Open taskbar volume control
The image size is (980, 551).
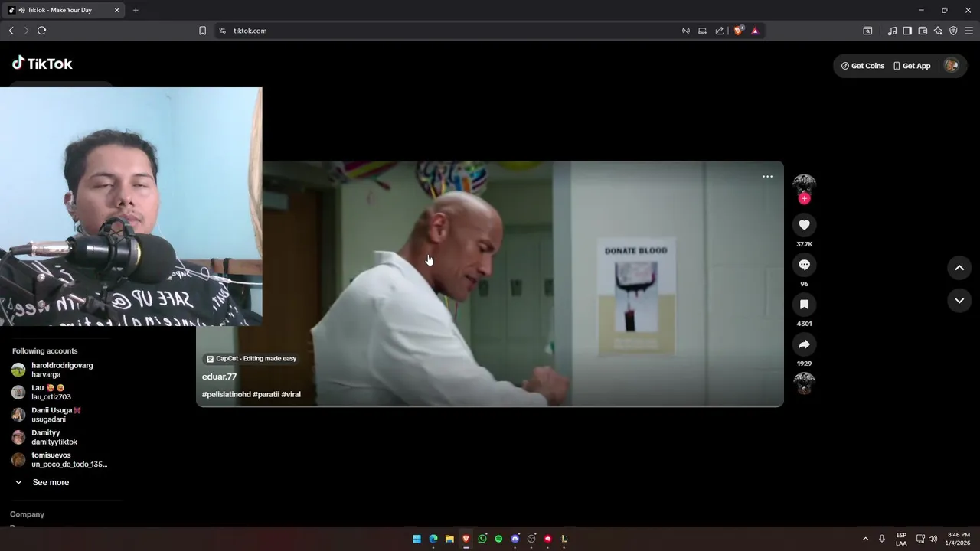tap(933, 539)
